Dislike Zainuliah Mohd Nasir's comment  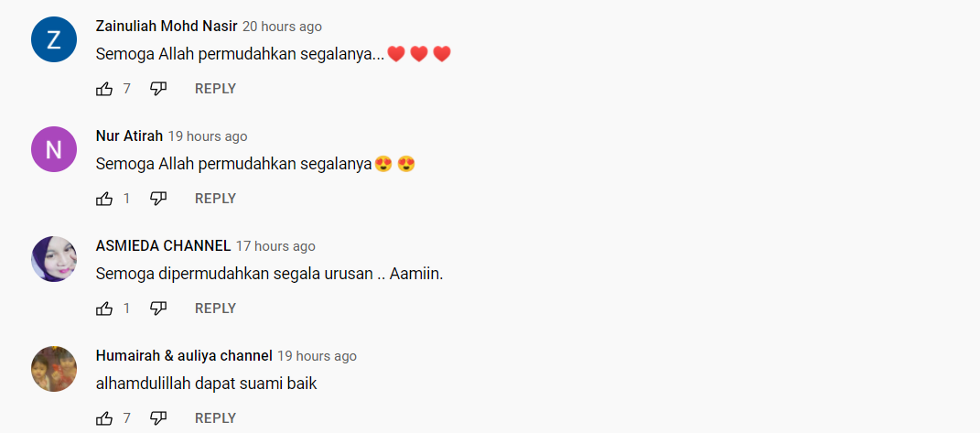pos(158,89)
